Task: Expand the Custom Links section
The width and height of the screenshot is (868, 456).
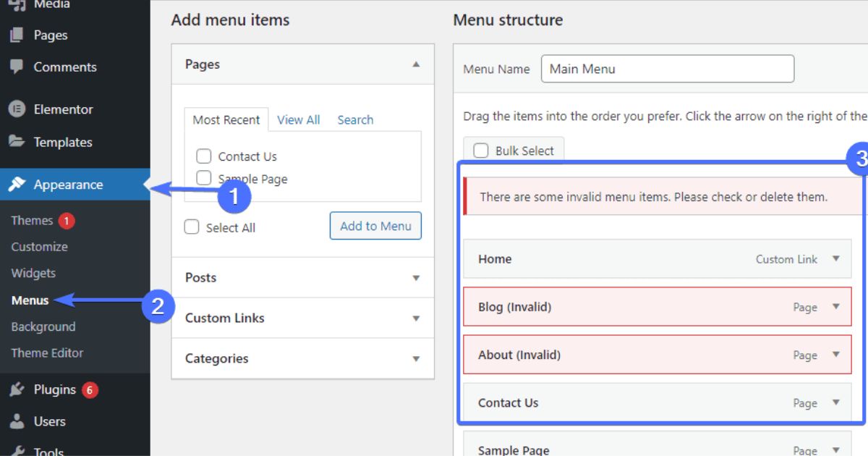Action: [x=416, y=318]
